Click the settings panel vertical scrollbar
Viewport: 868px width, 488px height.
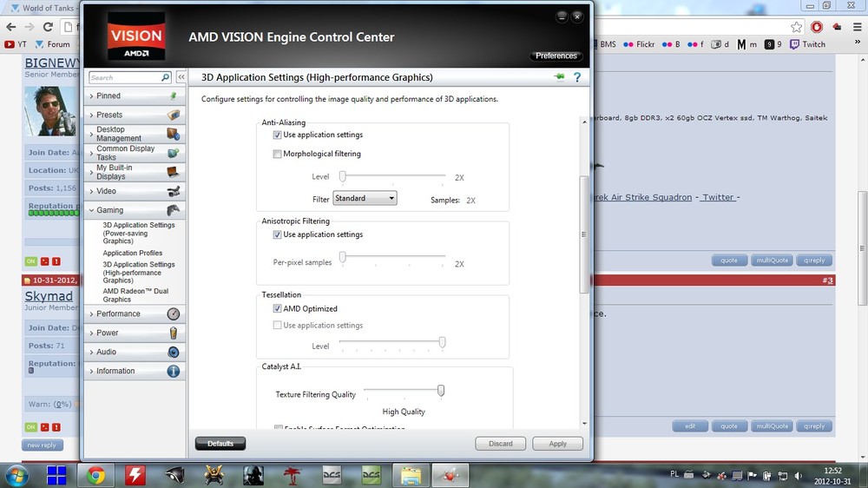pos(584,234)
